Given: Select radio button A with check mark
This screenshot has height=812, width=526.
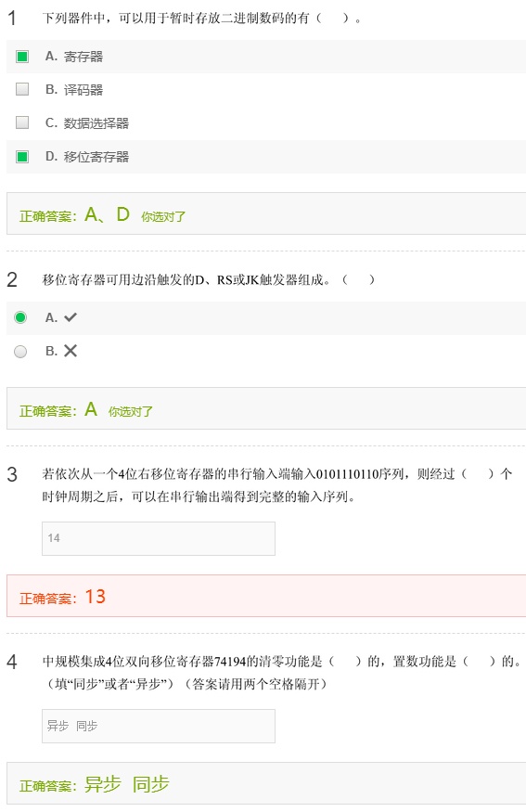Looking at the screenshot, I should 20,317.
